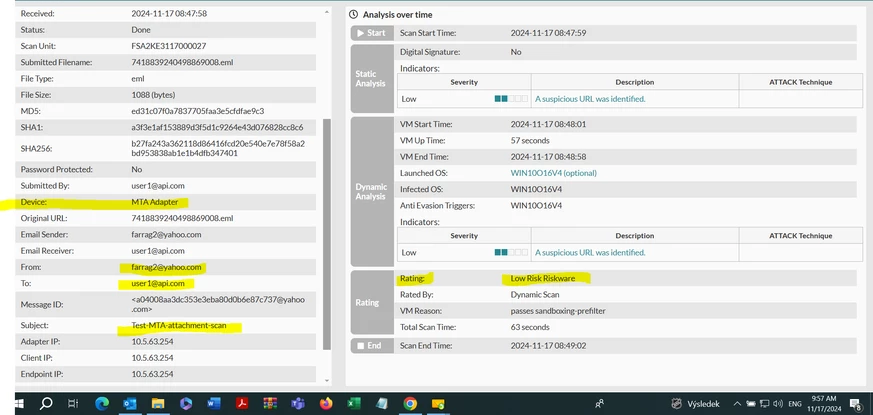Open Adobe Acrobat from the taskbar
Image resolution: width=873 pixels, height=415 pixels.
(242, 404)
